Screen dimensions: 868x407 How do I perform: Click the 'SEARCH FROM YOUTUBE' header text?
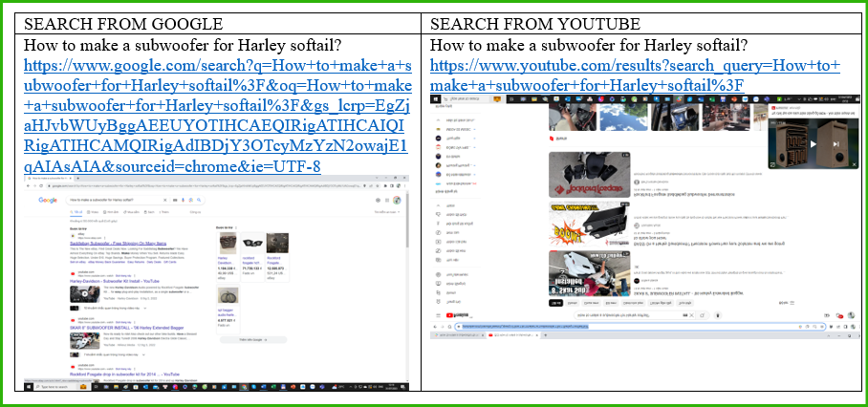tap(535, 24)
